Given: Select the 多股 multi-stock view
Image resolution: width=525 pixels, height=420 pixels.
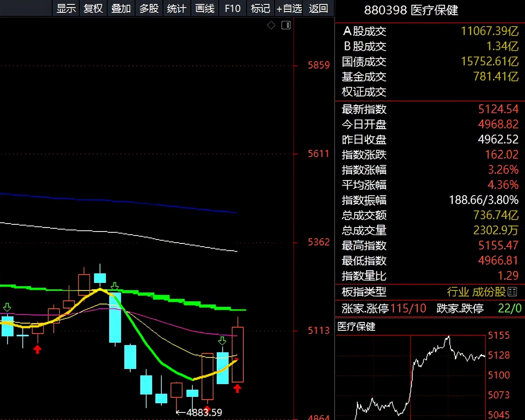Looking at the screenshot, I should [149, 8].
